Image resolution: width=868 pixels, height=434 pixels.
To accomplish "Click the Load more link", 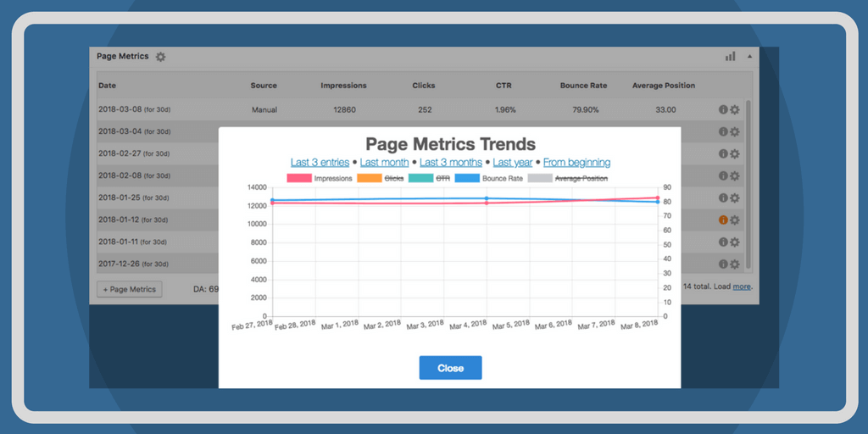I will 742,287.
